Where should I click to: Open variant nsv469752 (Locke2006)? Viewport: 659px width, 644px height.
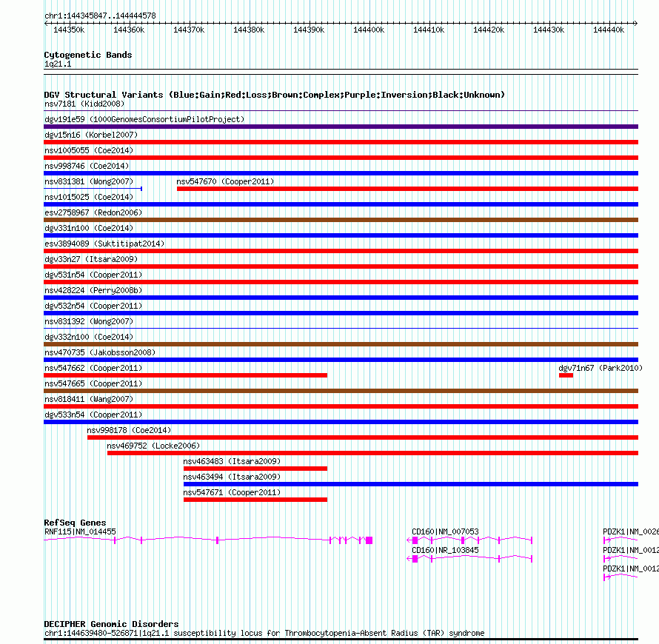[x=153, y=446]
